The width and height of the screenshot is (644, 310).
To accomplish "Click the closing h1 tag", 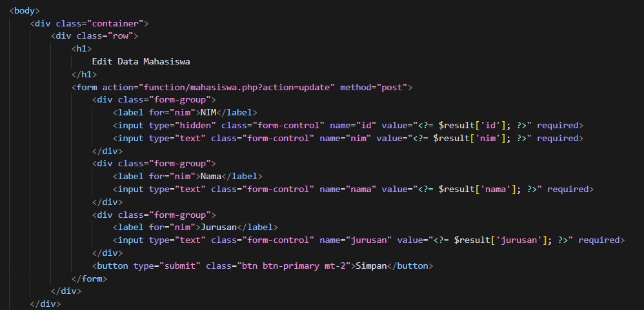I will click(84, 74).
